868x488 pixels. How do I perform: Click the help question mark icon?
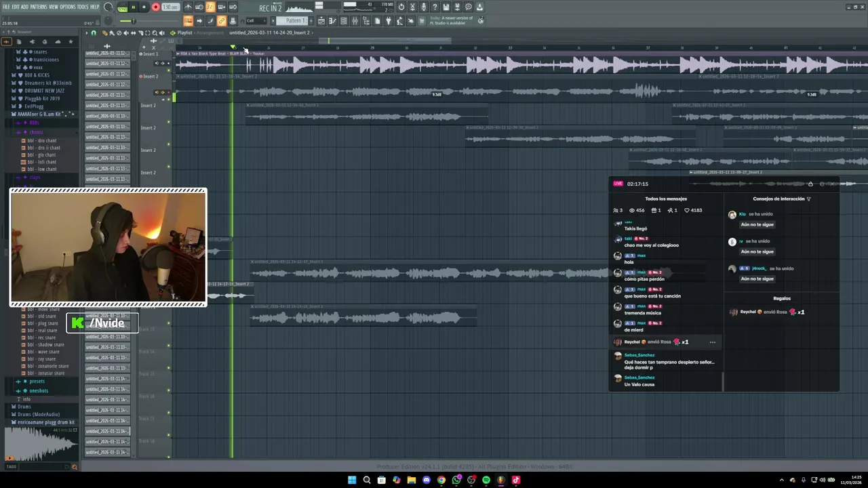[x=435, y=7]
